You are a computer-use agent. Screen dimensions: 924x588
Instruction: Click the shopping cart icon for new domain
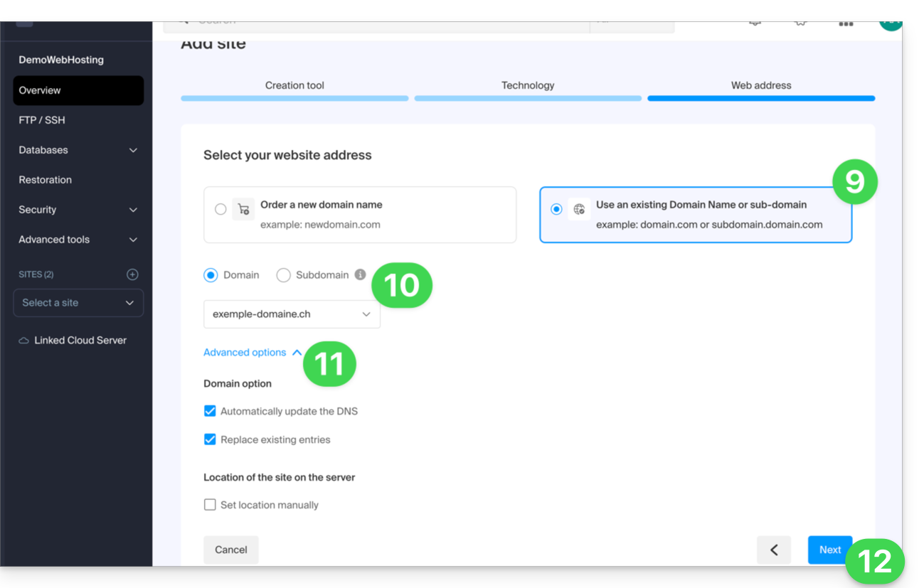[x=243, y=210]
